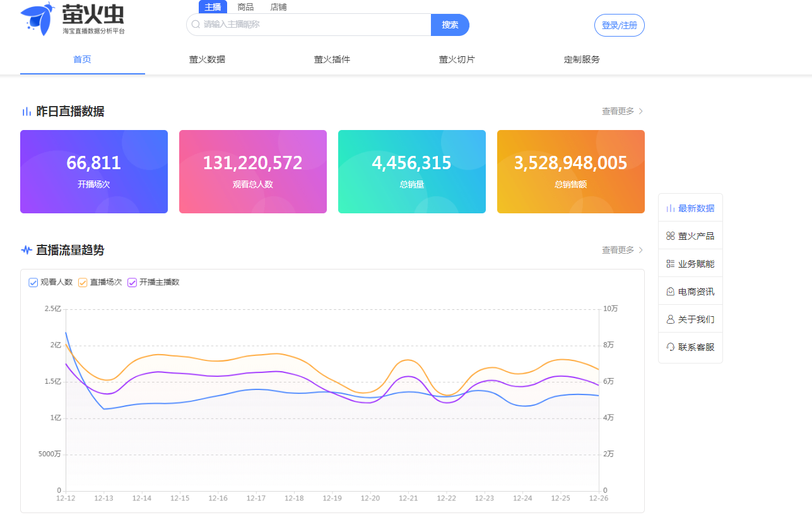Click the 萤火产品 sidebar label
Viewport: 812px width, 527px height.
click(697, 236)
